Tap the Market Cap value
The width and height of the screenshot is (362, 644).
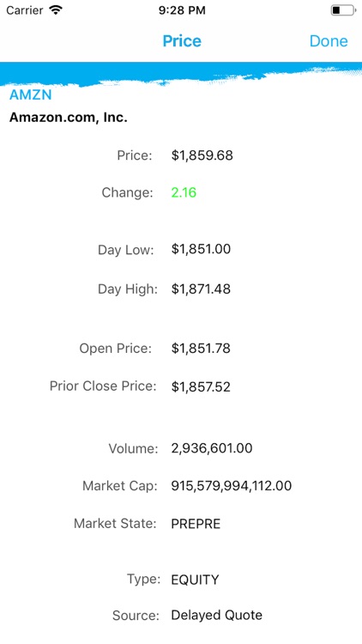(x=231, y=486)
